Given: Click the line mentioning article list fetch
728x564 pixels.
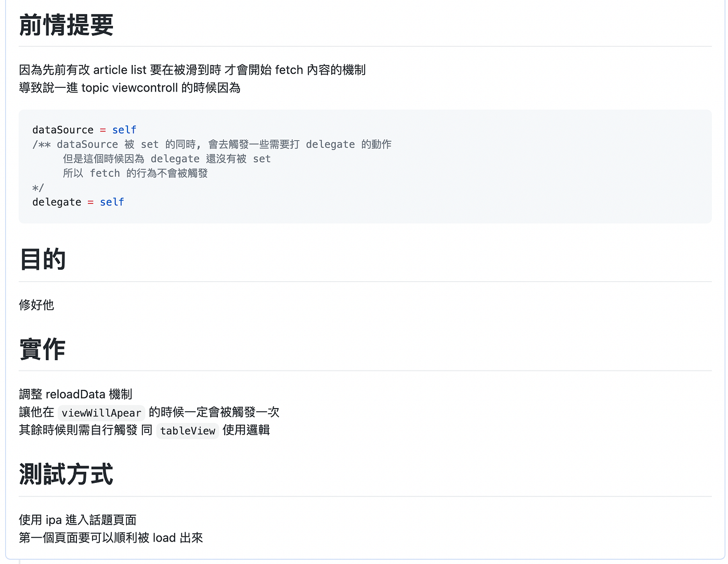Looking at the screenshot, I should pos(192,70).
